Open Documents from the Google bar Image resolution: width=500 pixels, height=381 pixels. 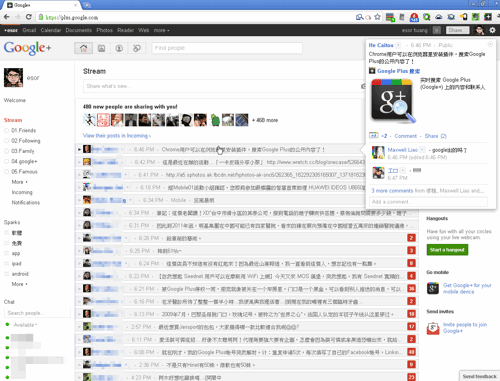click(x=78, y=30)
